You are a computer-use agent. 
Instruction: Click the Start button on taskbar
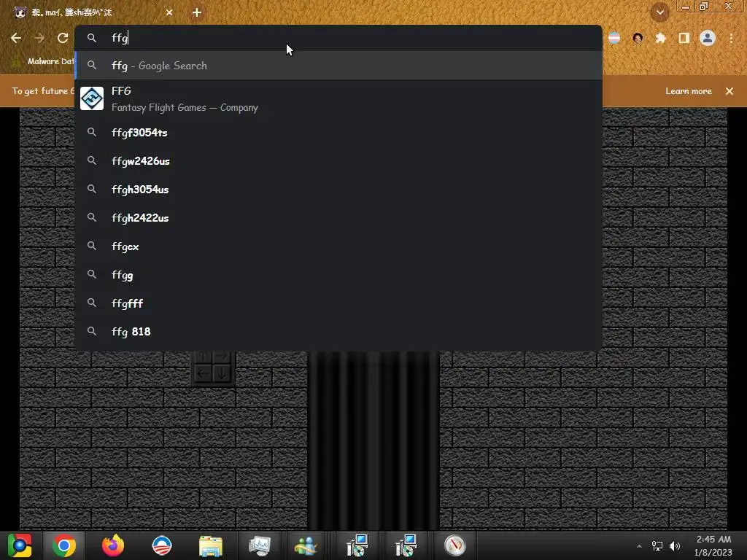click(20, 545)
